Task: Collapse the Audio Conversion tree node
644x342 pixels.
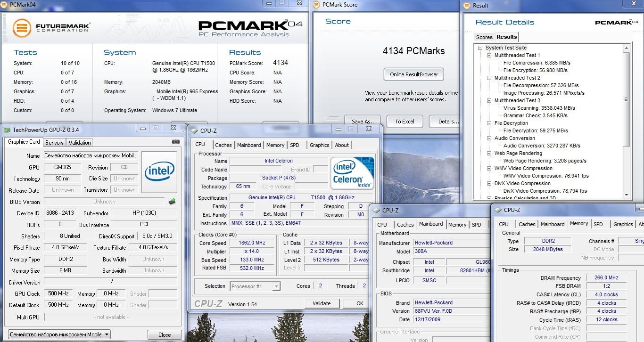Action: click(x=489, y=138)
